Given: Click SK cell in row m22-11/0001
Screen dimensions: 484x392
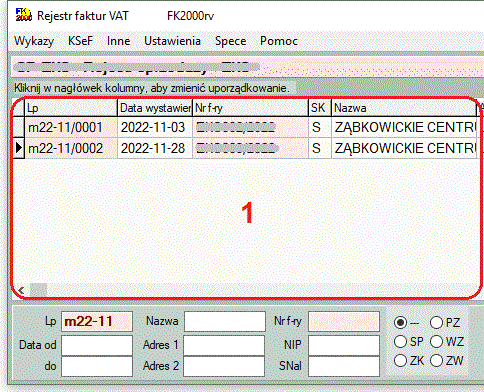Looking at the screenshot, I should 320,127.
